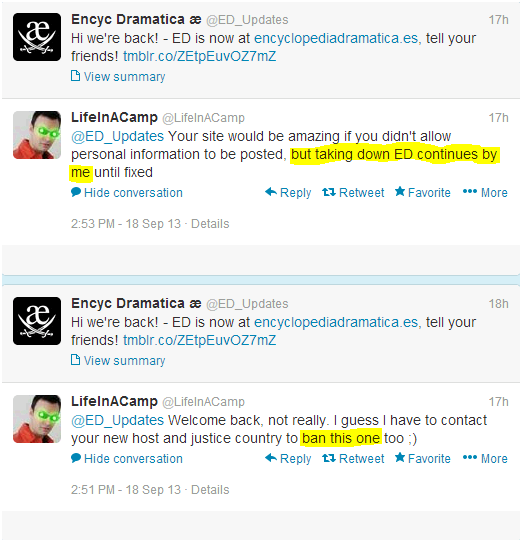This screenshot has width=522, height=542.
Task: Hide conversation on second LifeInACamp tweet
Action: [x=127, y=459]
